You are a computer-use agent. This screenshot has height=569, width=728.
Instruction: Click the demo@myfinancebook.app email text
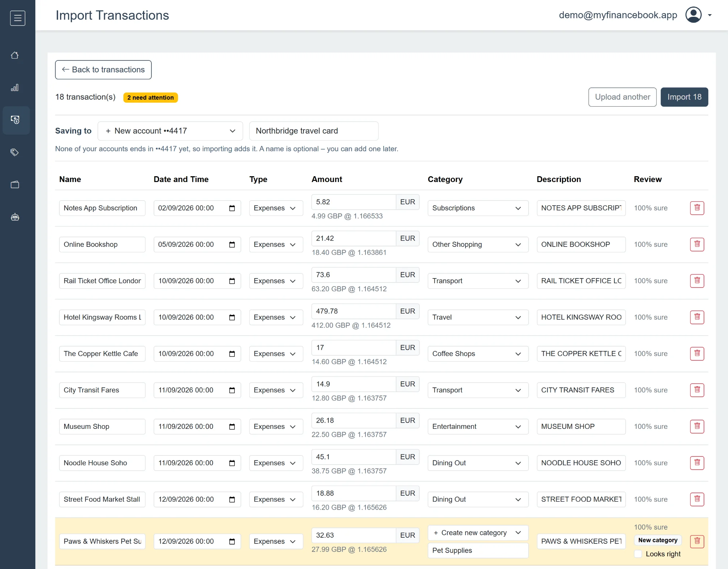coord(618,15)
